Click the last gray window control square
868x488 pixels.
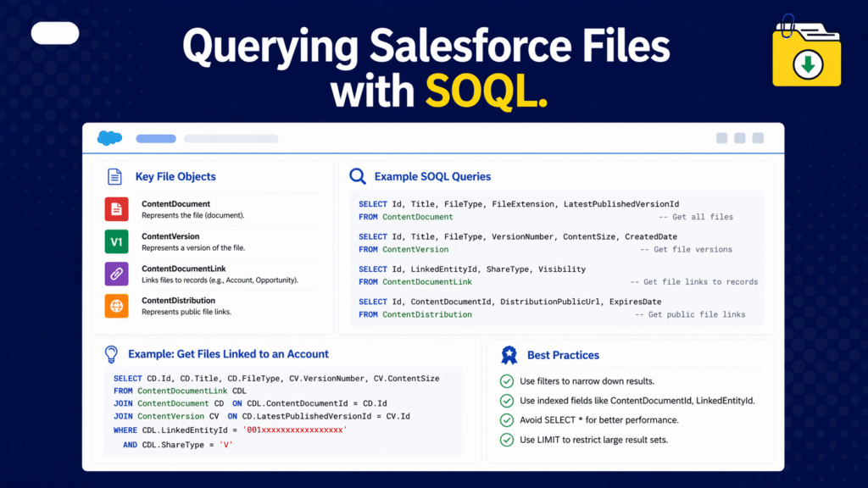[758, 138]
